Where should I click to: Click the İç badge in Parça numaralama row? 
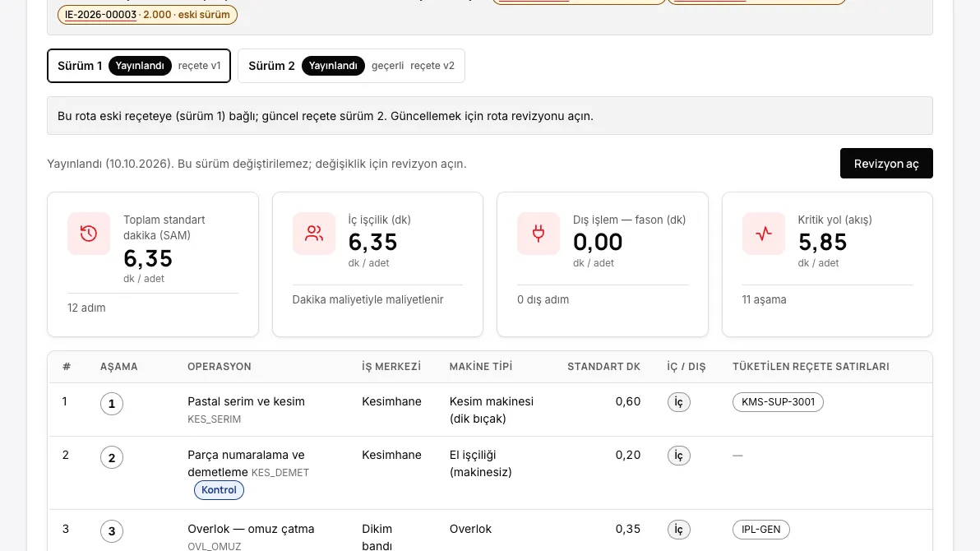click(x=679, y=456)
